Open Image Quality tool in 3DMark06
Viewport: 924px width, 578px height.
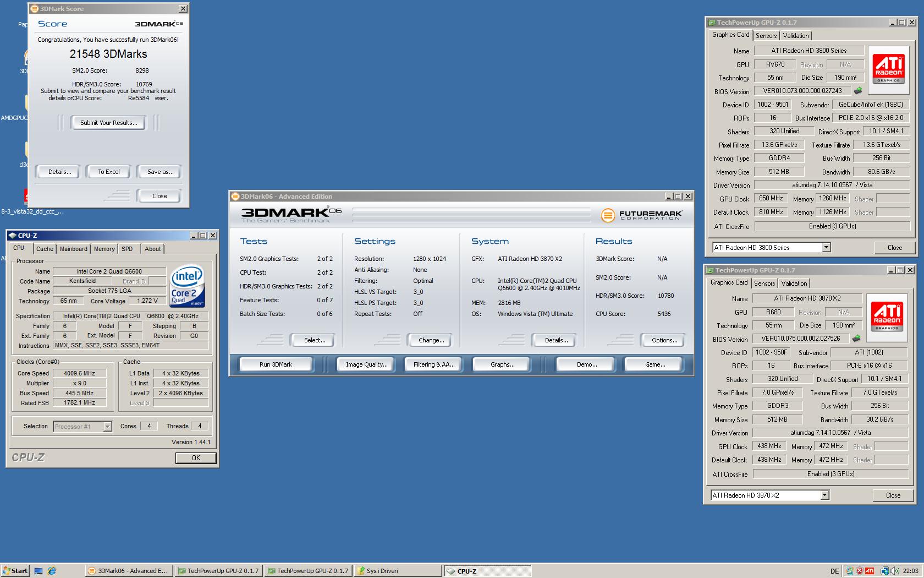tap(366, 364)
